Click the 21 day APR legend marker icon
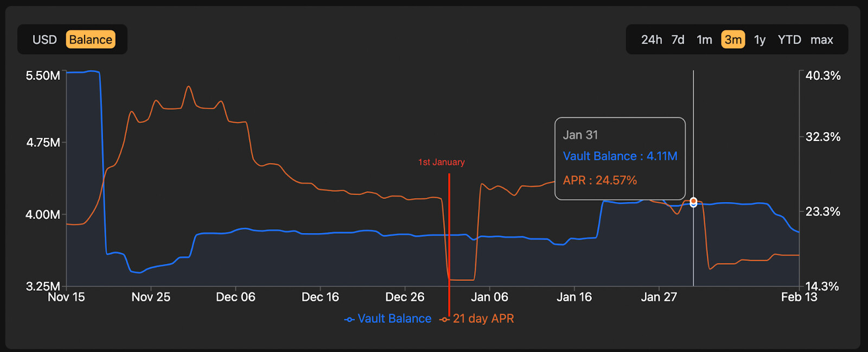Viewport: 868px width, 352px height. coord(445,319)
